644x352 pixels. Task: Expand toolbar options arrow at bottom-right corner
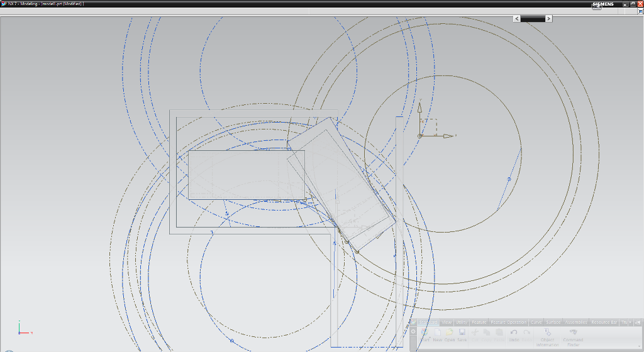[x=640, y=346]
